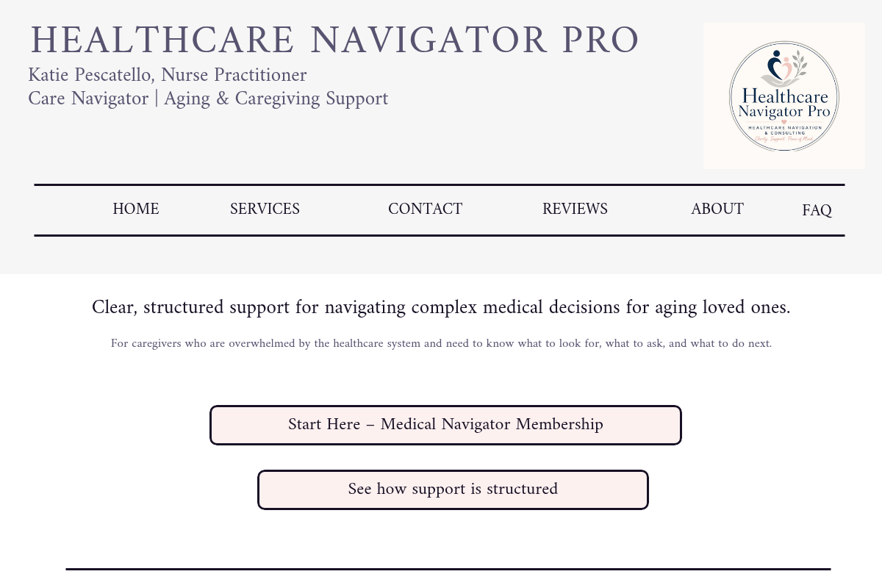Select the ABOUT navigation item
882x588 pixels.
pyautogui.click(x=717, y=209)
